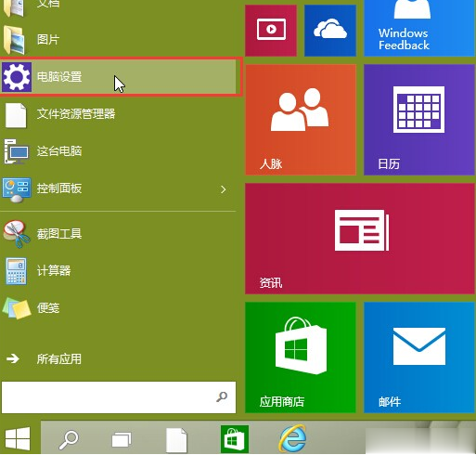Open the 控制面板 icon

click(x=17, y=189)
